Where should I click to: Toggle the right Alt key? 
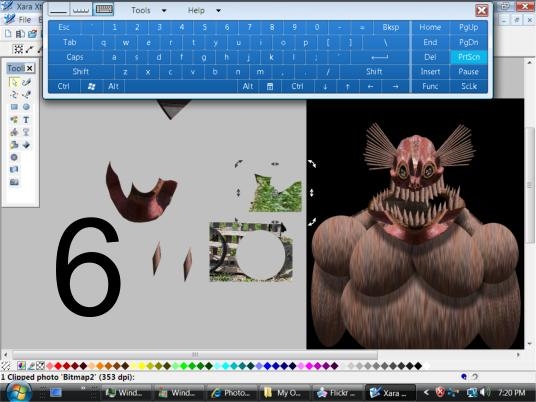tap(248, 86)
